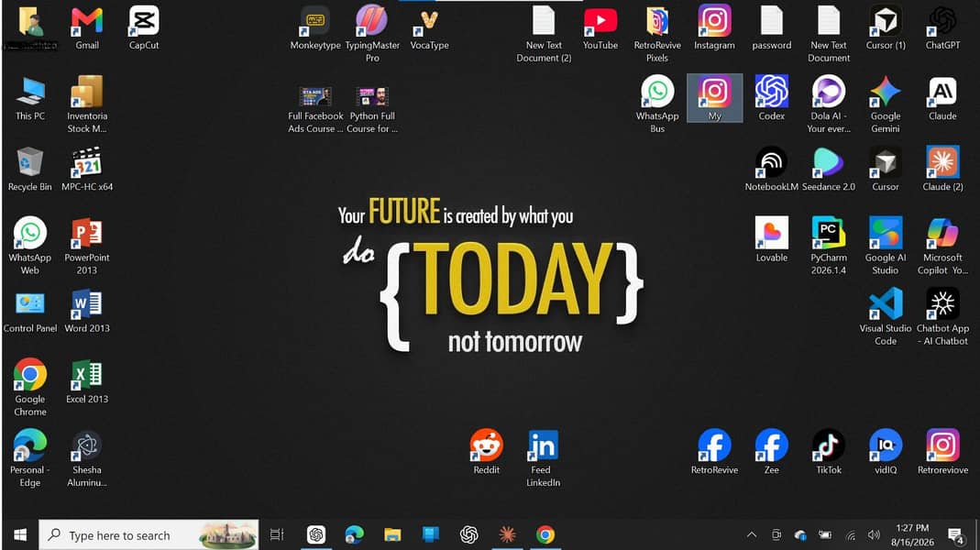
Task: Select the password text file
Action: (x=771, y=28)
